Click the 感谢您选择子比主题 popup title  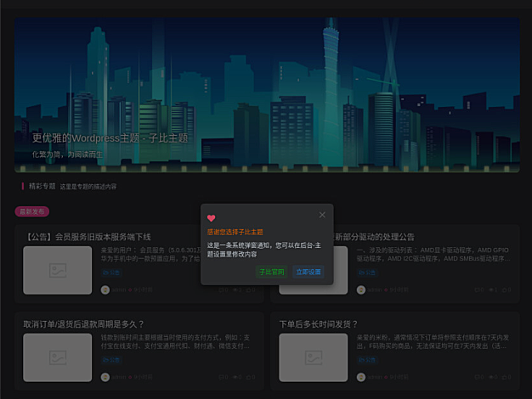pos(235,233)
